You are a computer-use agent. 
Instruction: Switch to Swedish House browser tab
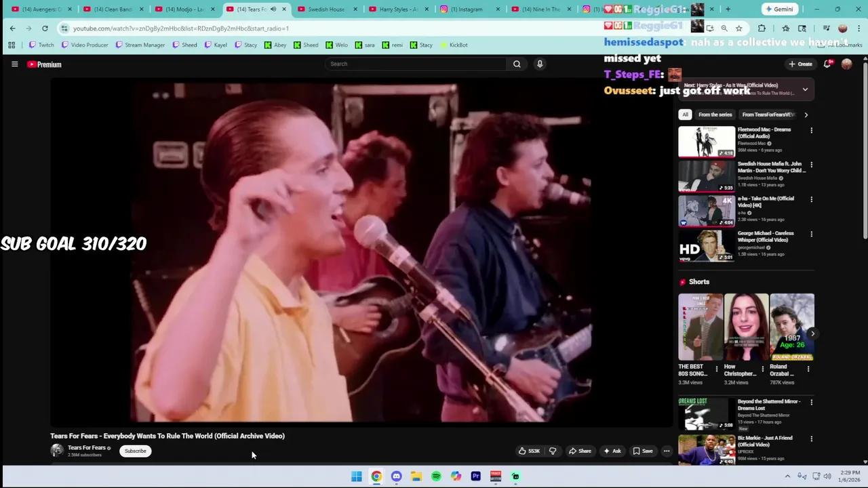click(x=325, y=9)
